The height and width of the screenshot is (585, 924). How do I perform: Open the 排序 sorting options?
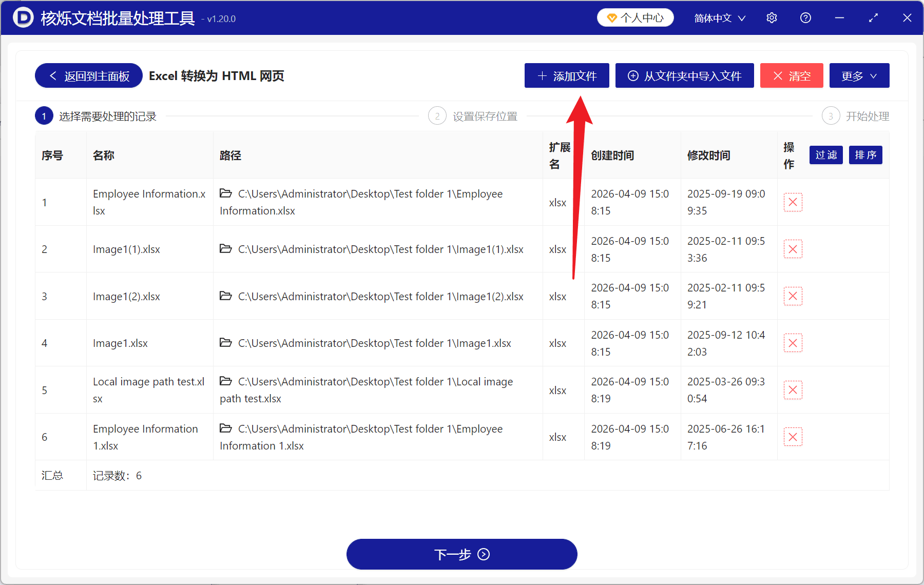pyautogui.click(x=865, y=155)
